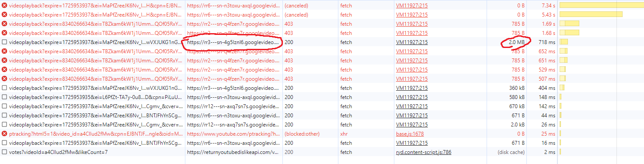Click the circled rr3---sn-4g5lznl6.googlevideo domain cell
The image size is (644, 164).
click(x=233, y=42)
